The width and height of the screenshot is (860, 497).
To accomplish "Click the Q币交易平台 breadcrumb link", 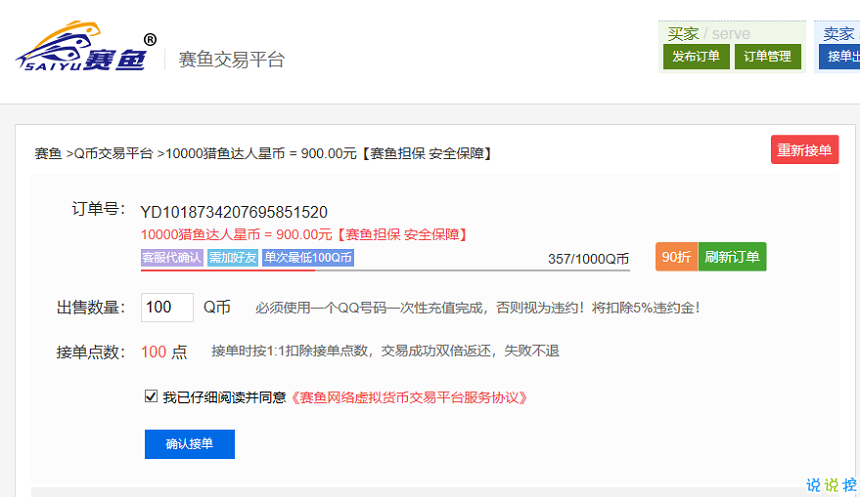I will point(114,153).
